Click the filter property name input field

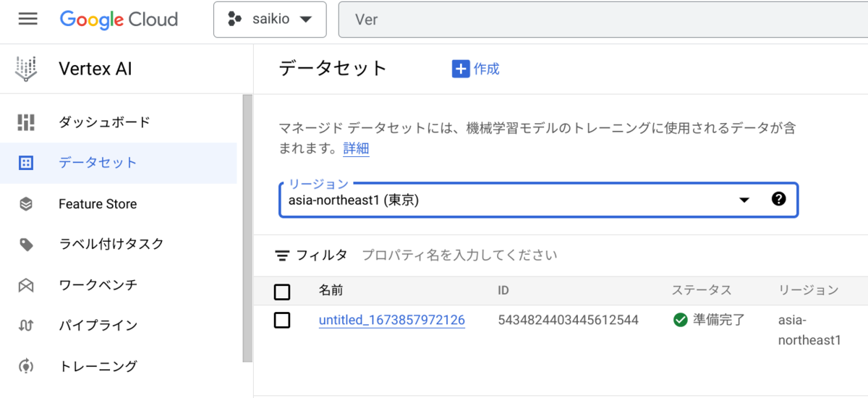460,255
